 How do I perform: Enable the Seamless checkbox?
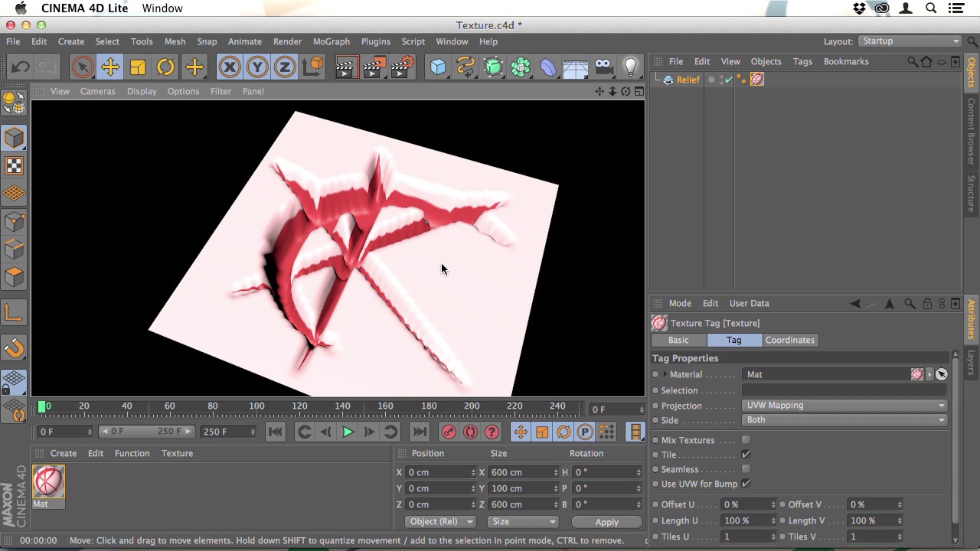pos(746,469)
